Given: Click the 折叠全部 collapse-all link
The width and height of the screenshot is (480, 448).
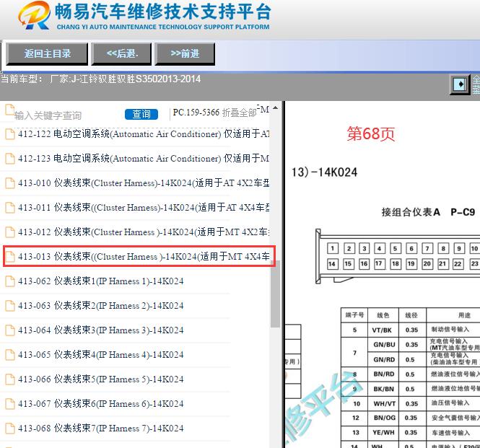Looking at the screenshot, I should [x=239, y=113].
